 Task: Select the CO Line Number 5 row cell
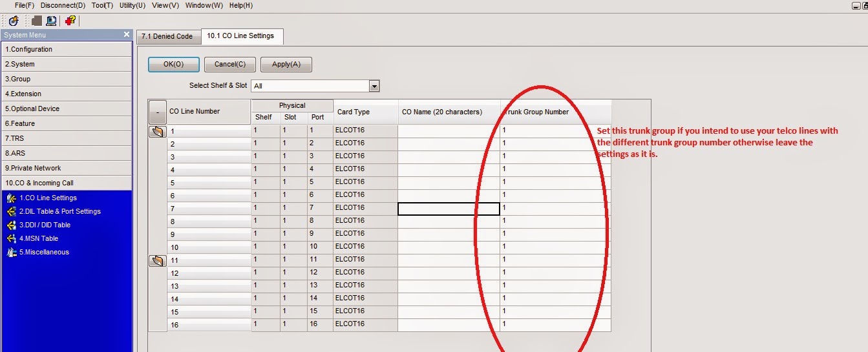pos(209,183)
